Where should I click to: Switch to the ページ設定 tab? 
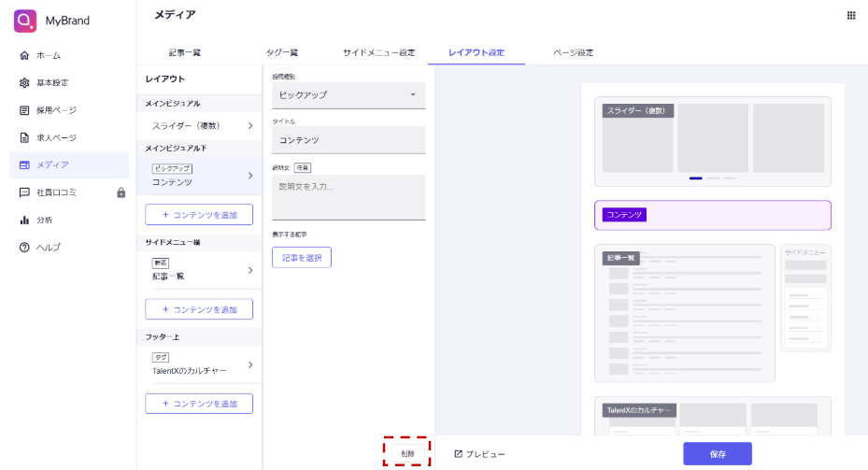point(573,52)
